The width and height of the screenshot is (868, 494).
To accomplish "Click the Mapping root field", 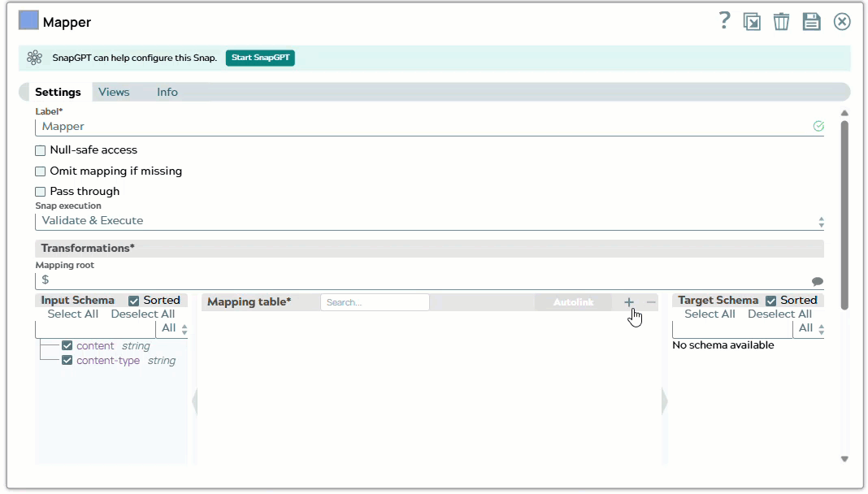I will 430,280.
